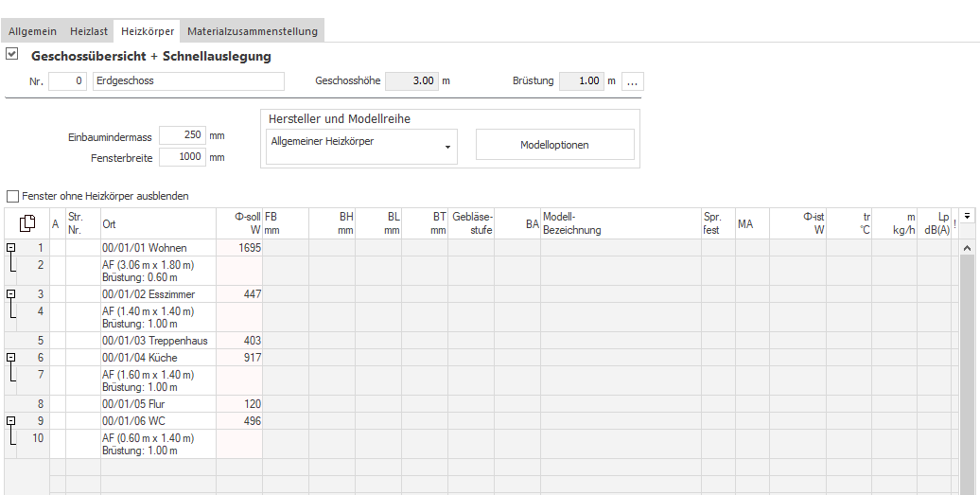
Task: Open the column options menu at table corner
Action: click(967, 216)
